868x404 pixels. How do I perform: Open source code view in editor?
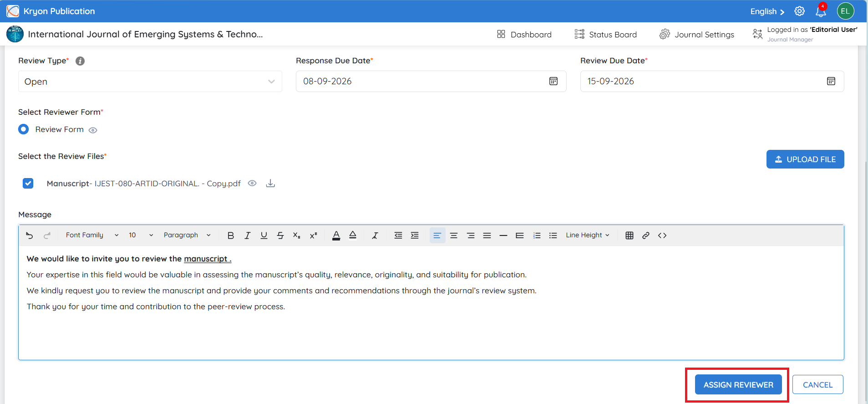662,235
